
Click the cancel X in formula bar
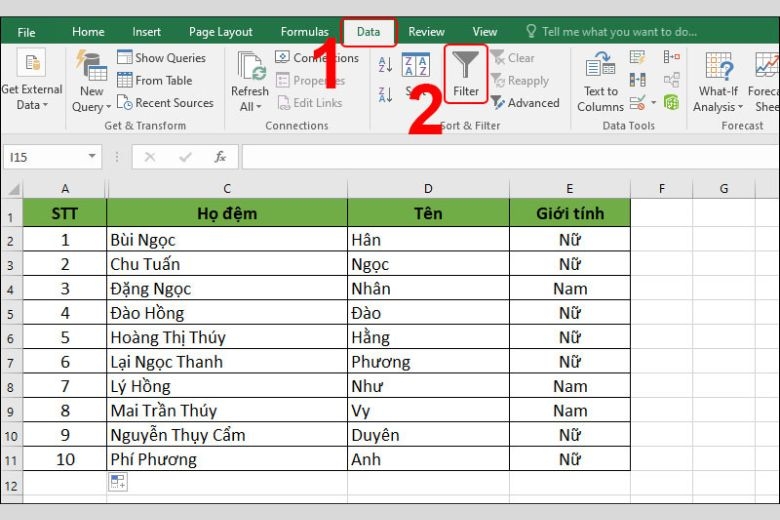coord(150,157)
